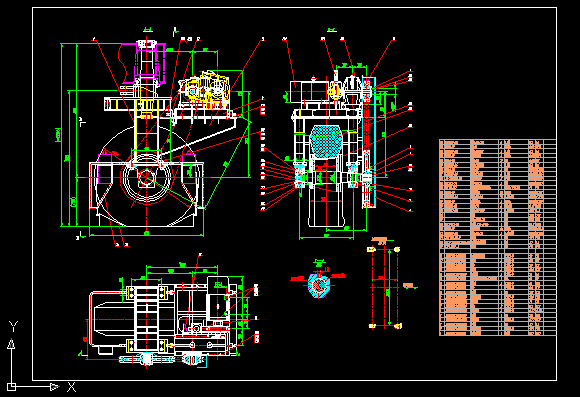Select the left magenta bracket in front view
Image resolution: width=580 pixels, height=397 pixels.
tap(104, 169)
